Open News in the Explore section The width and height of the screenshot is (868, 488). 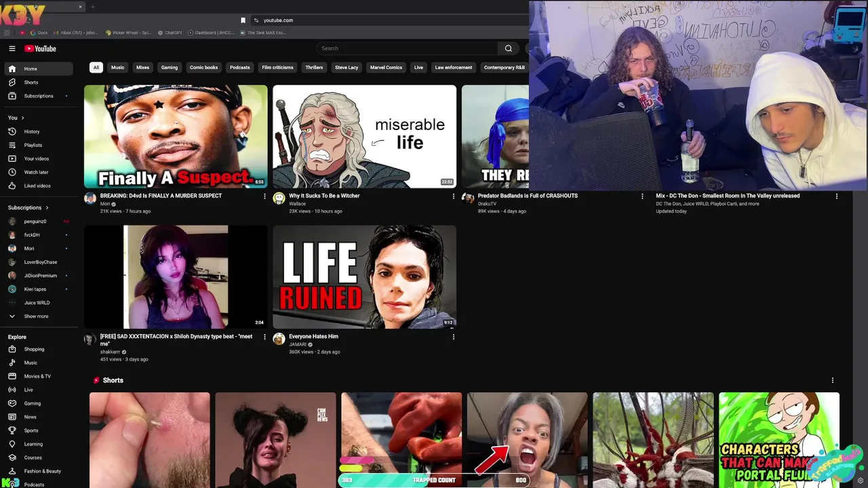click(39, 417)
